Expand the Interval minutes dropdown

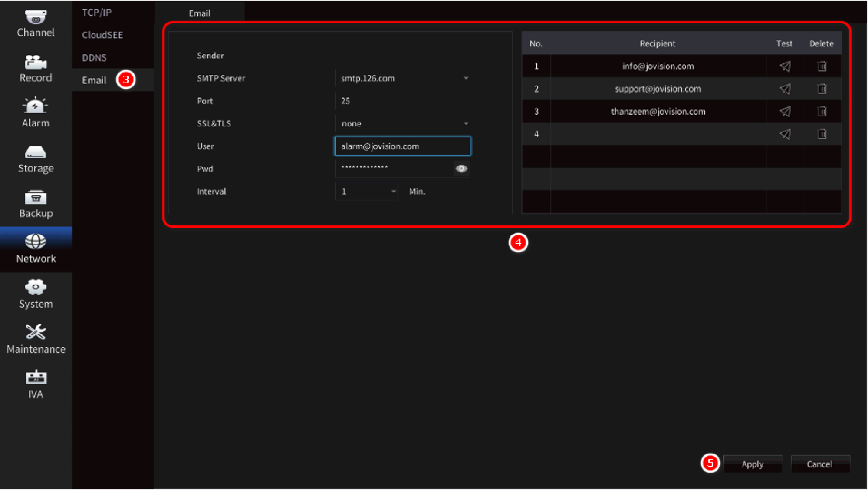pos(393,192)
